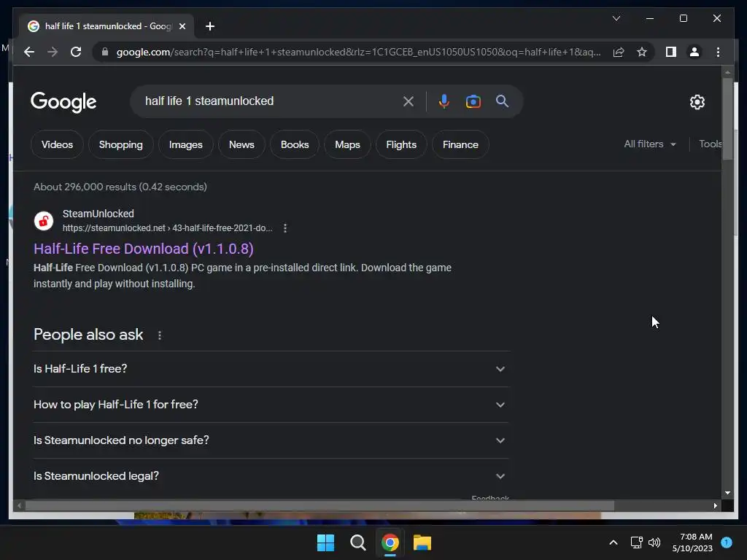Filter results by Videos
The image size is (747, 560).
(57, 144)
